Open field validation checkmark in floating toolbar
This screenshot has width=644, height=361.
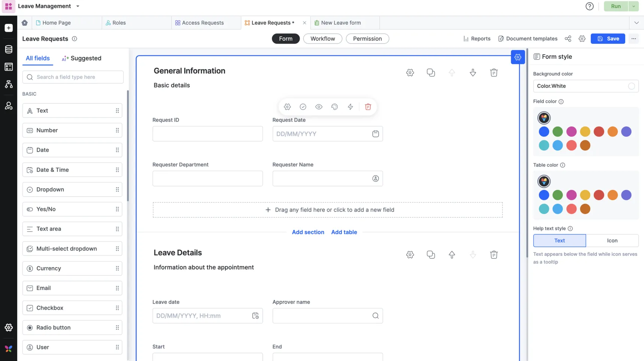tap(303, 107)
